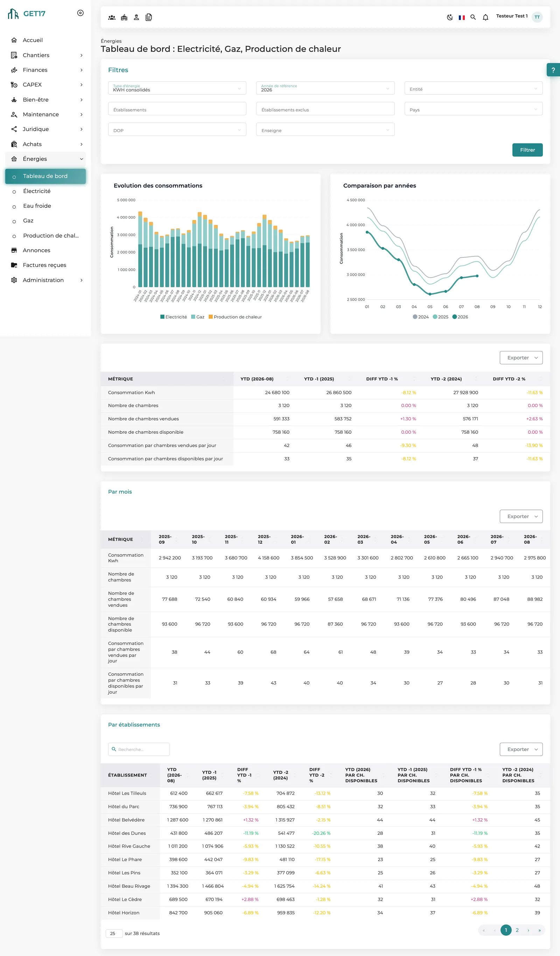This screenshot has height=956, width=560.
Task: Open the Année de référence dropdown
Action: tap(325, 88)
